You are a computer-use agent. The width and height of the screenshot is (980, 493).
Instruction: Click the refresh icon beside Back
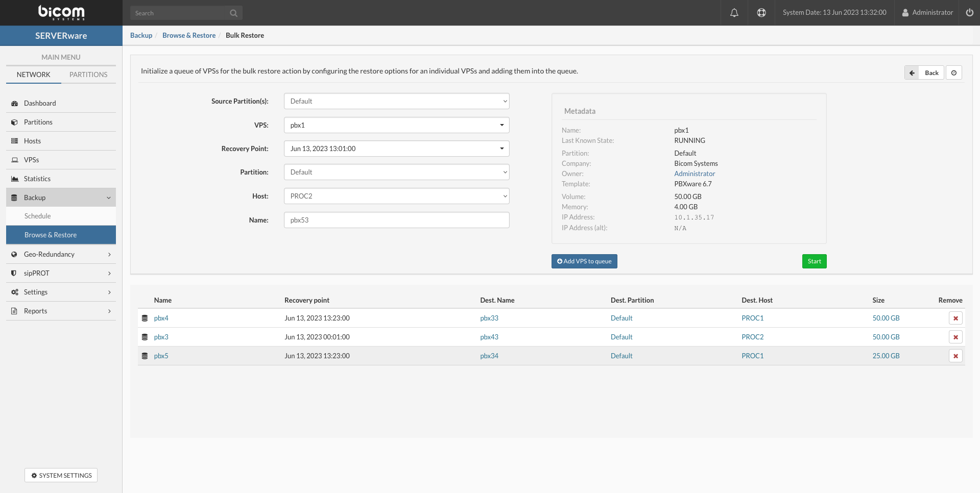point(954,72)
